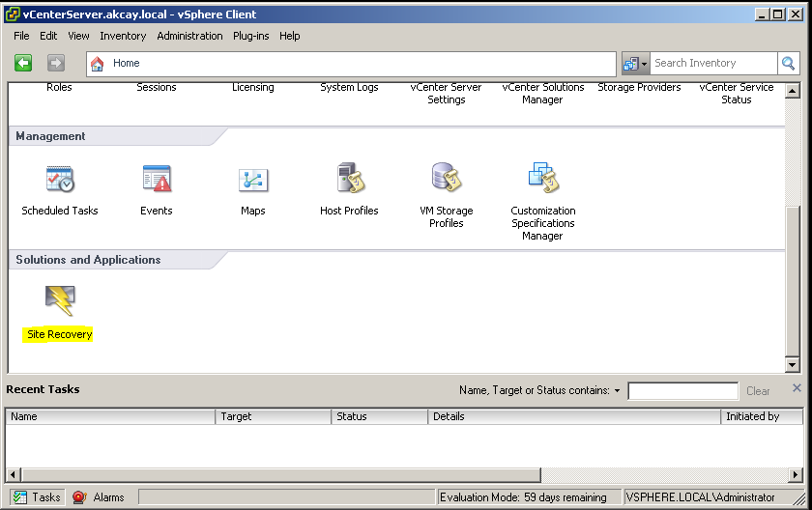Open the search type dropdown arrow

(644, 64)
